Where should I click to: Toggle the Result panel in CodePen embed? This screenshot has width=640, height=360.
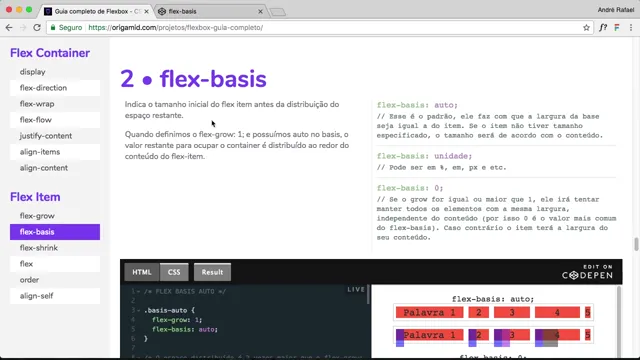[212, 272]
